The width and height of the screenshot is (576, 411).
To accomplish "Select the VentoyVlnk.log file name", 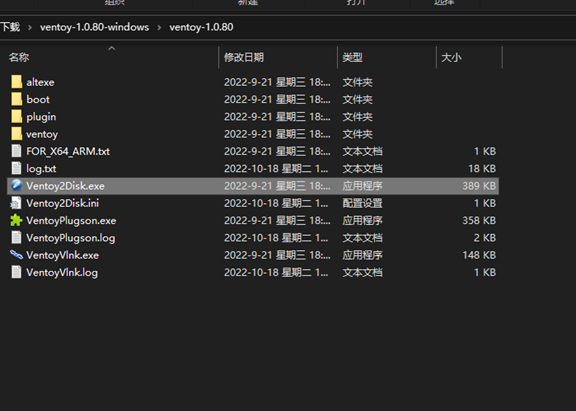I will tap(62, 273).
